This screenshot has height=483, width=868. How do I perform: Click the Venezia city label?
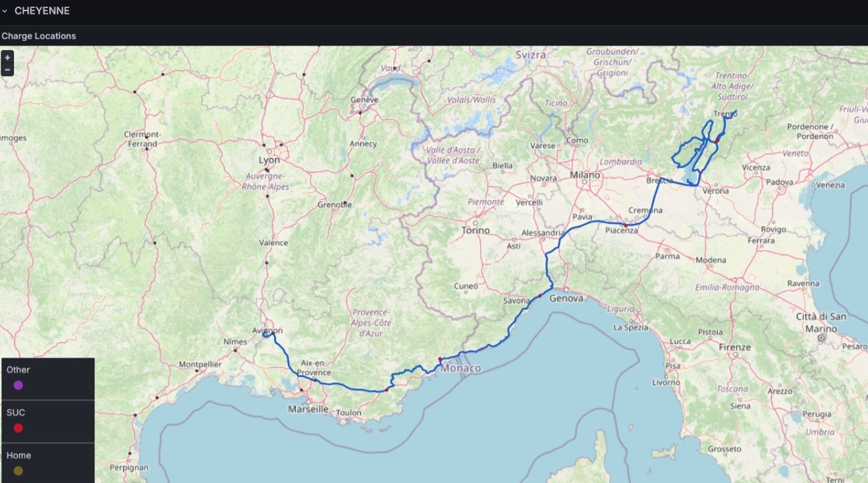(830, 185)
